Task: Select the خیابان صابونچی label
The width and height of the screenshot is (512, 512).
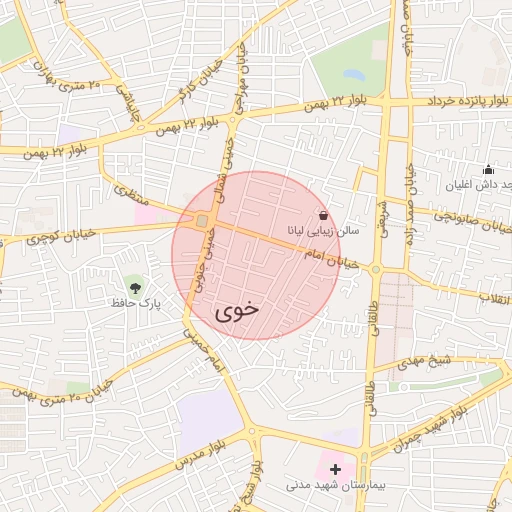Action: (472, 222)
